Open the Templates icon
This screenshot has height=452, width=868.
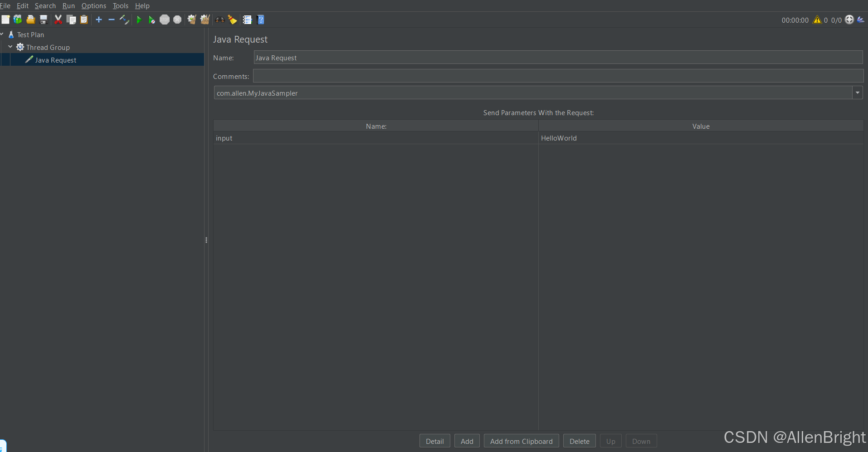[x=18, y=19]
